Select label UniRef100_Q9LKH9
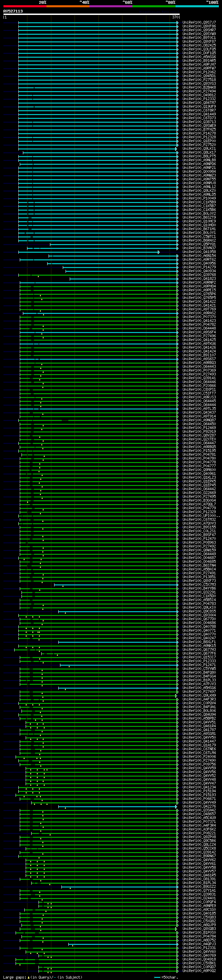Image resolution: width=222 pixels, height=980 pixels. 199,695
